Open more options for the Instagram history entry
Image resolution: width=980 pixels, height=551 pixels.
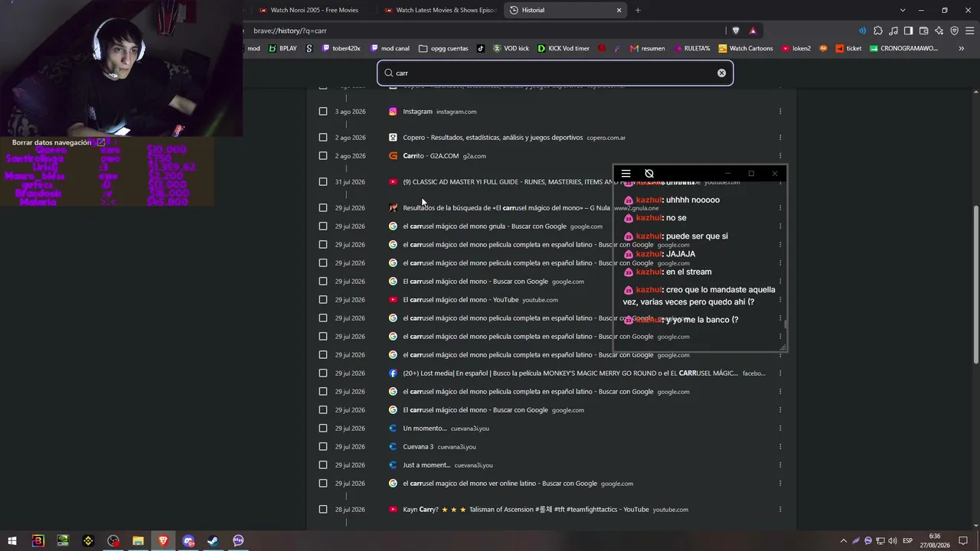click(780, 112)
